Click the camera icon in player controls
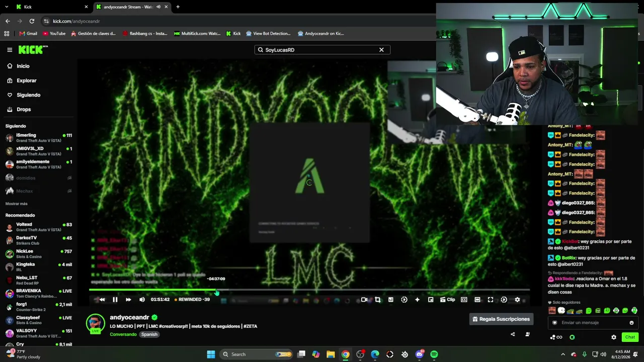The height and width of the screenshot is (362, 644). pyautogui.click(x=364, y=300)
